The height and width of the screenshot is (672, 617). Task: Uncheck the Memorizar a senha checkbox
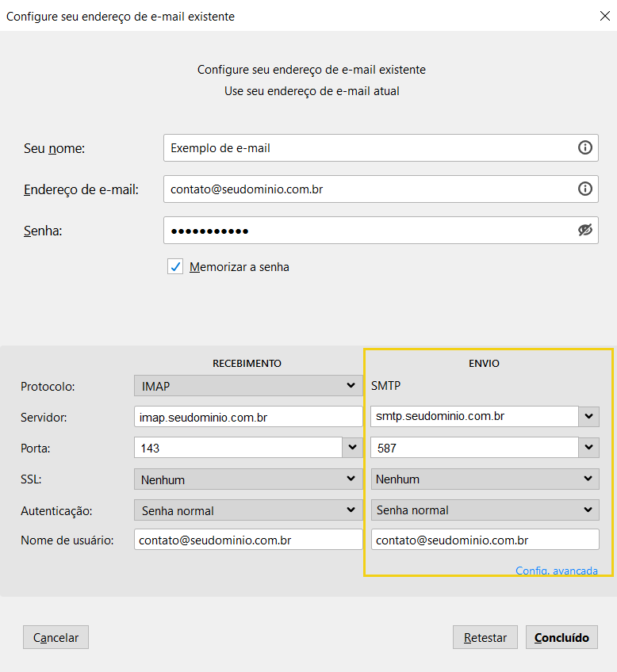point(175,267)
